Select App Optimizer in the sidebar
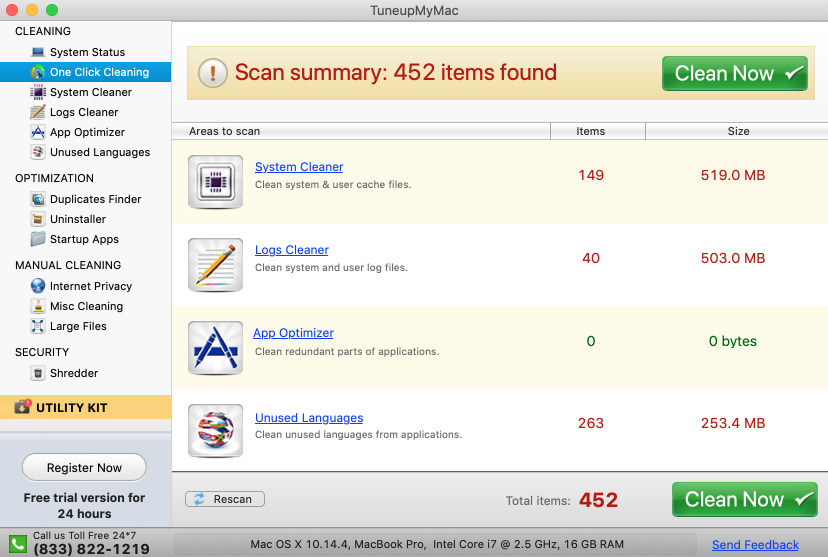Screen dimensions: 828x557 click(86, 132)
